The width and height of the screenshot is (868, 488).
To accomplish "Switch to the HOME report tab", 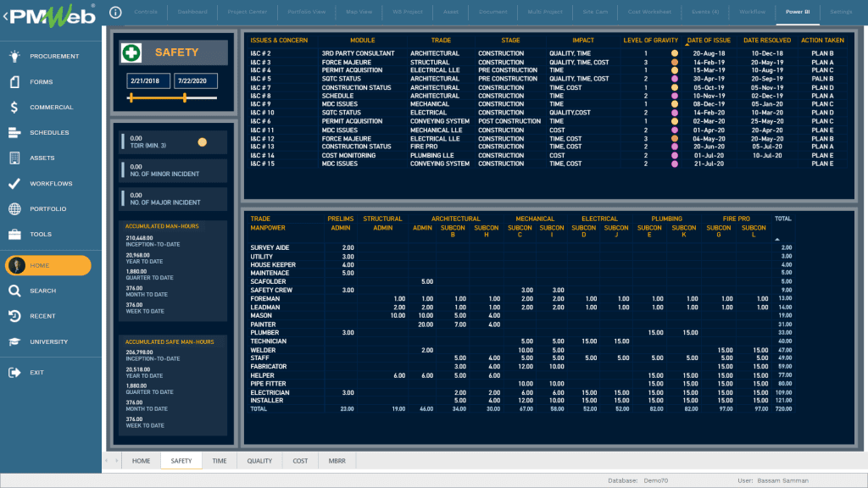I will pos(142,461).
